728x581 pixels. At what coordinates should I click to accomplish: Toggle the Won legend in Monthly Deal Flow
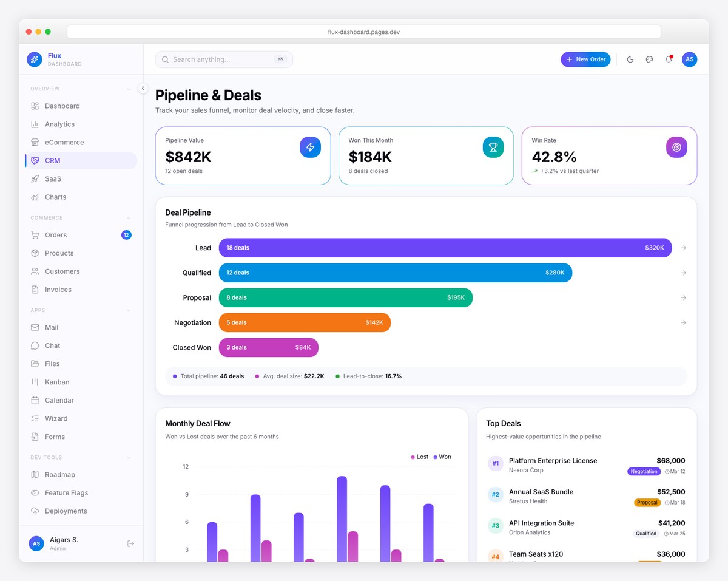[x=443, y=457]
